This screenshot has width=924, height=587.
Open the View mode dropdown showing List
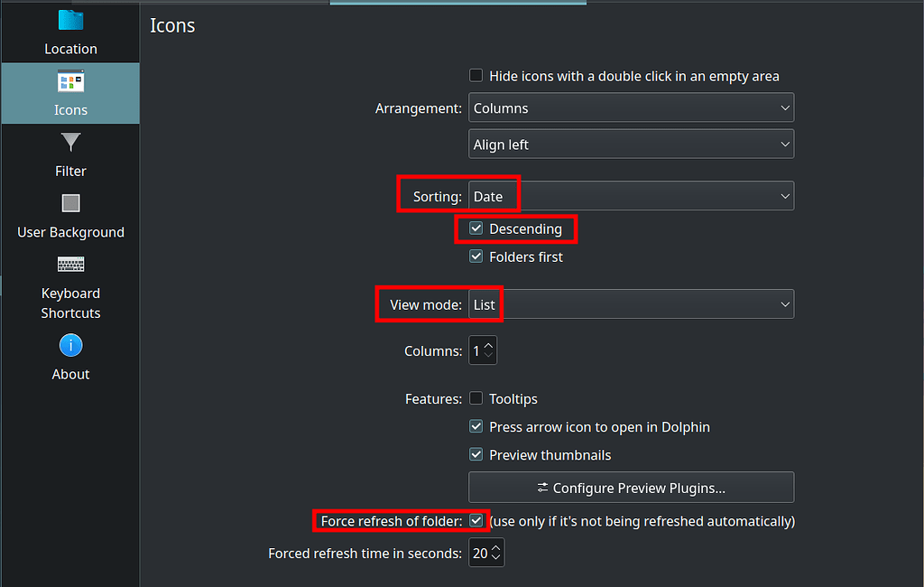(x=631, y=304)
